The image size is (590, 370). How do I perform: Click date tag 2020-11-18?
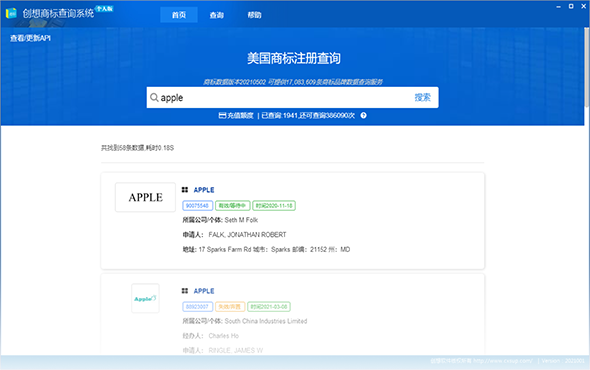(x=274, y=206)
